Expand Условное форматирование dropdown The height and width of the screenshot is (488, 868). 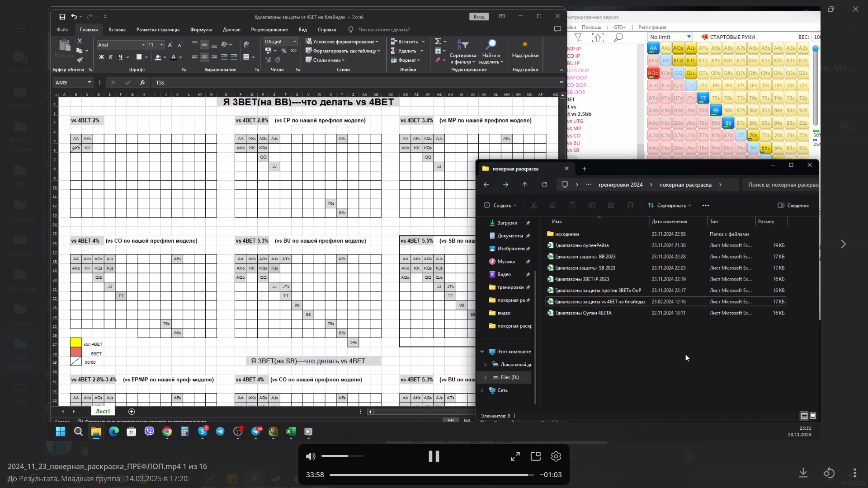342,42
